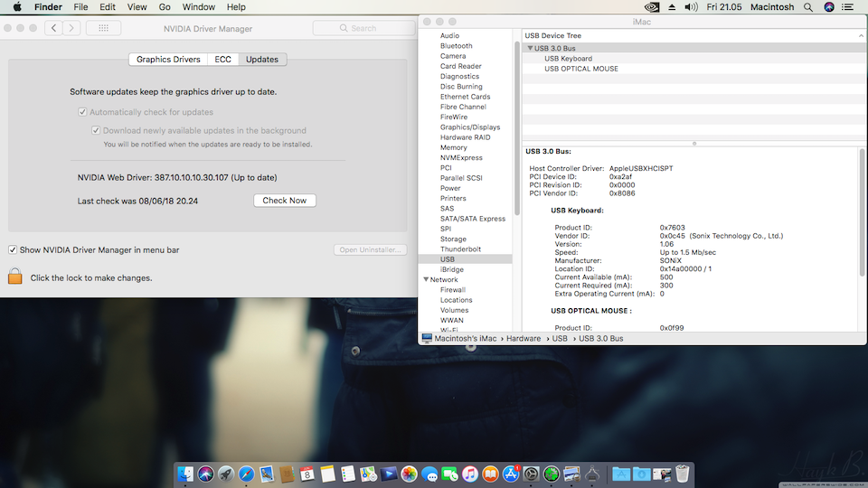Launch the App Store from the dock
868x488 pixels.
(511, 474)
